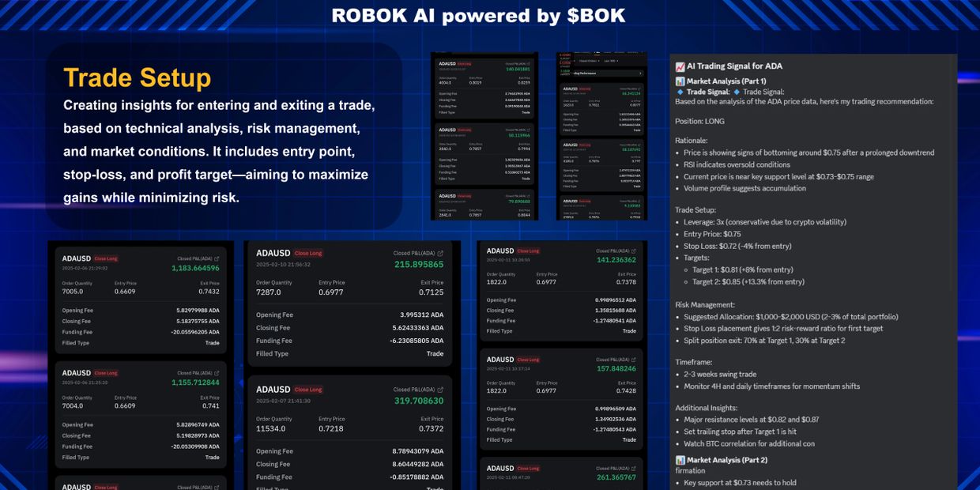
Task: Click Close Long badge on 141.236362 card
Action: (529, 251)
